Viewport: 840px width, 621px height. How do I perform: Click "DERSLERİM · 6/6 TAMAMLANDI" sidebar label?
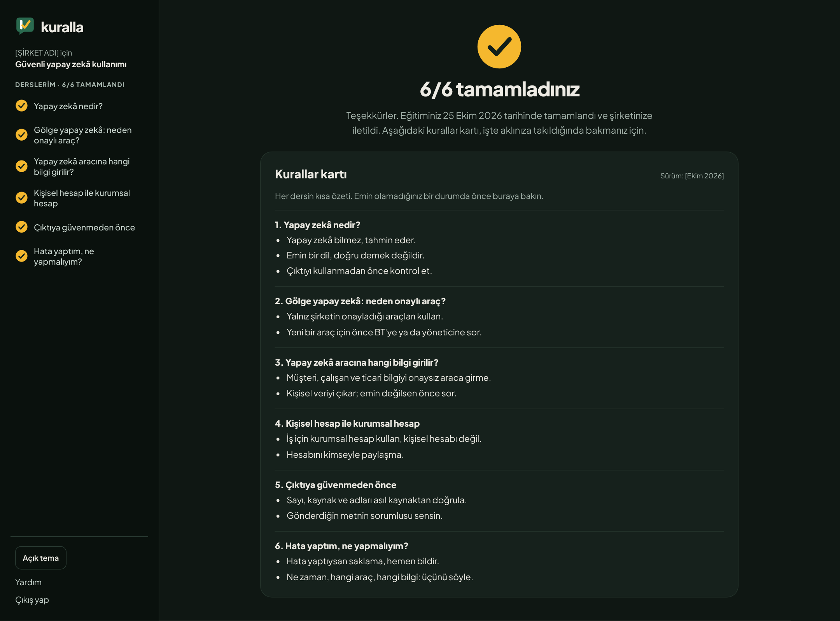70,85
